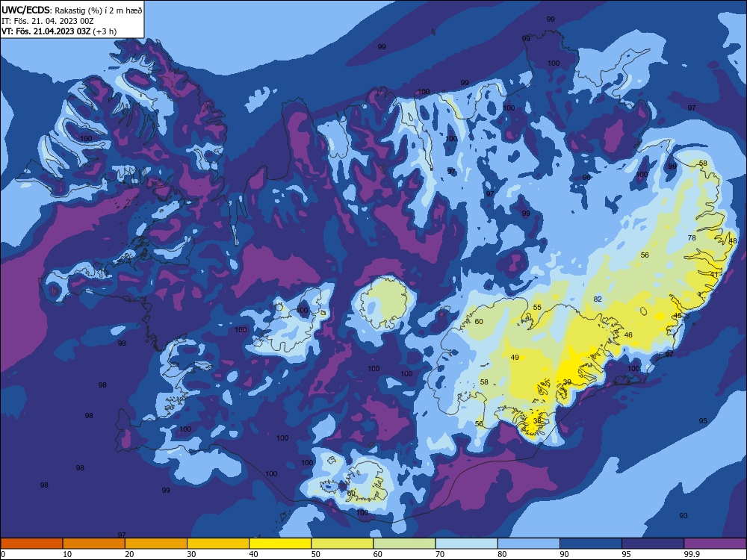Viewport: 747px width, 560px height.
Task: Click the humidity value '49' on the map
Action: (515, 357)
